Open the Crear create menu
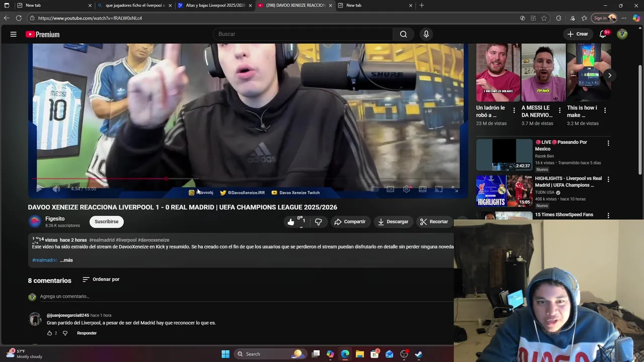Image resolution: width=644 pixels, height=362 pixels. 578,34
